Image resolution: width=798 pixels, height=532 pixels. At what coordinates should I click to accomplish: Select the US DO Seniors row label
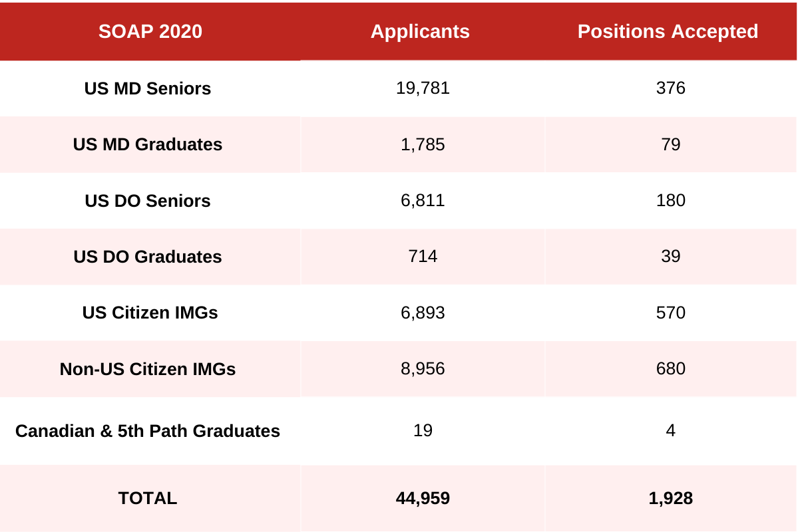pos(148,201)
